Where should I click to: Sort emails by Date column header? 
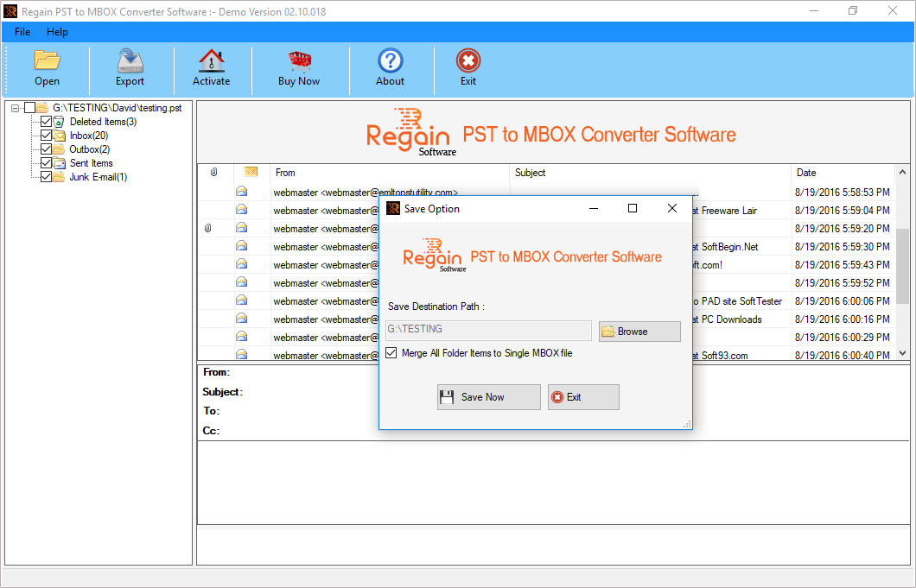843,172
